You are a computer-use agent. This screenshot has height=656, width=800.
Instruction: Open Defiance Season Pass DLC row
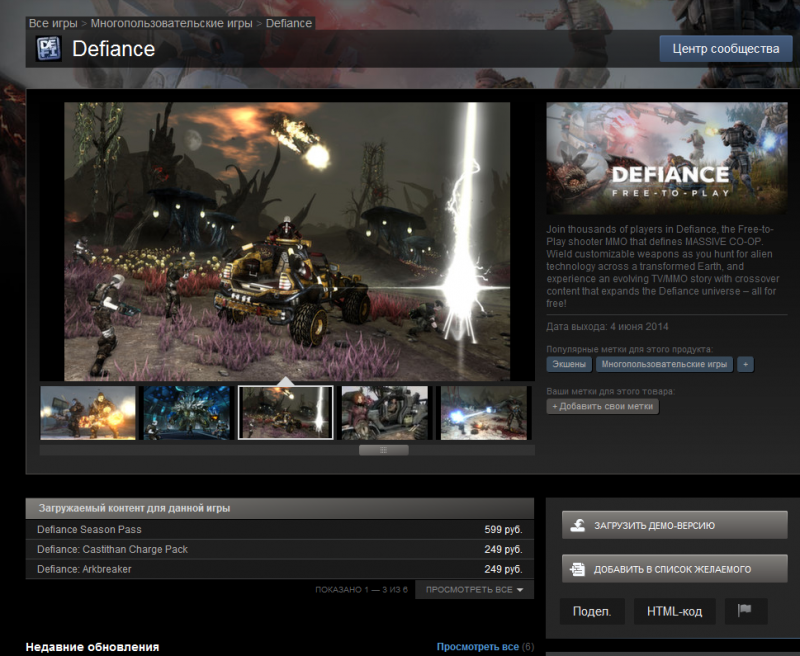click(280, 529)
